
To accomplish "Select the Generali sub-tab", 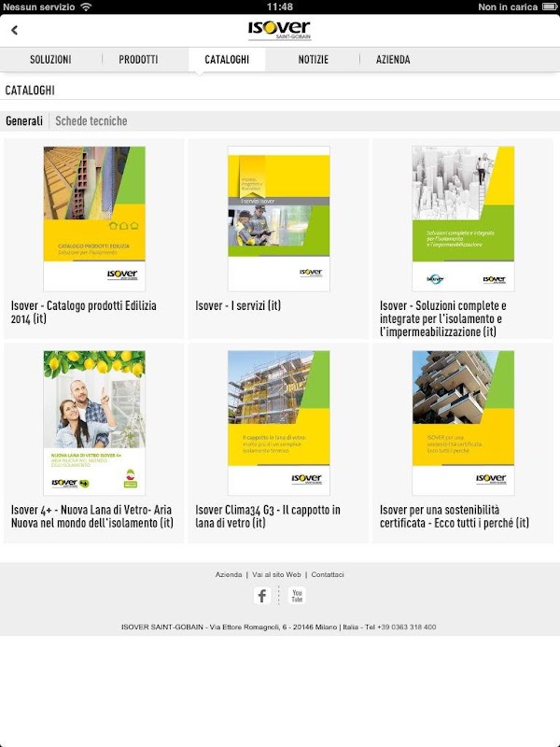I will pos(24,121).
